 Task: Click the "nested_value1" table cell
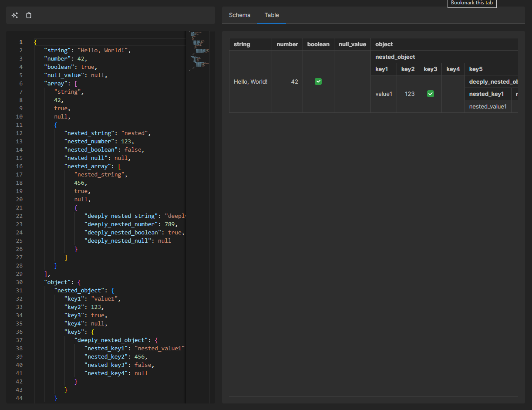(488, 106)
